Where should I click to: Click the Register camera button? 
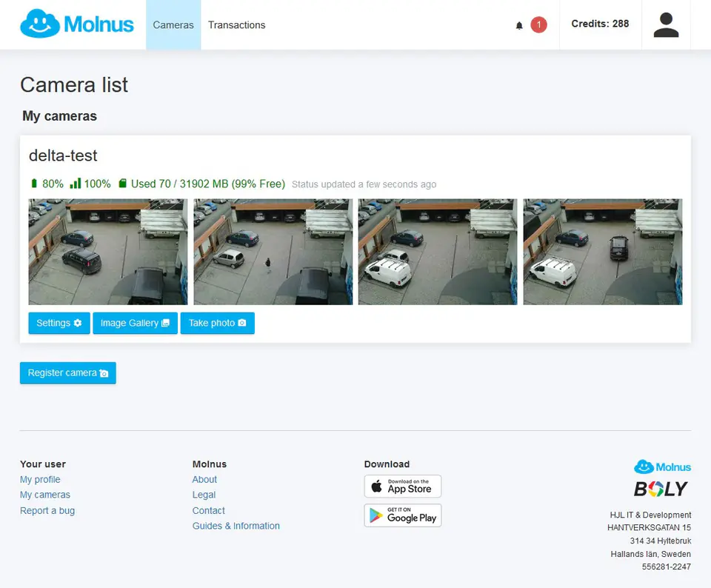pyautogui.click(x=68, y=372)
